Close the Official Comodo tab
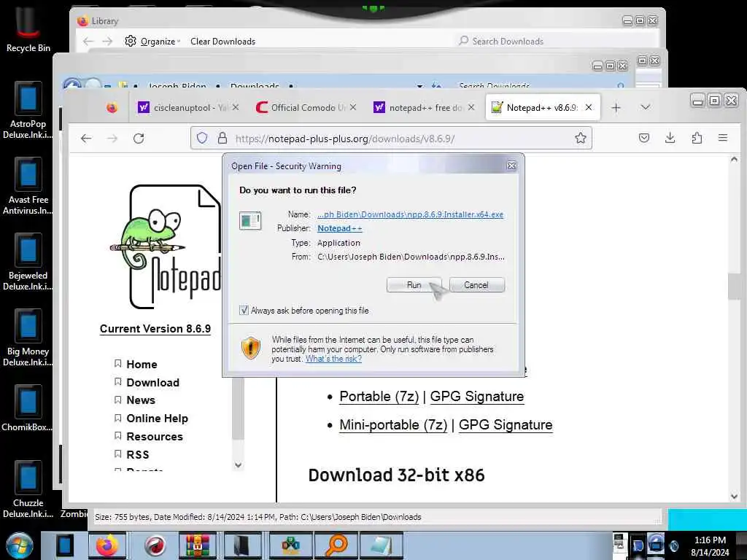747x560 pixels. coord(353,107)
